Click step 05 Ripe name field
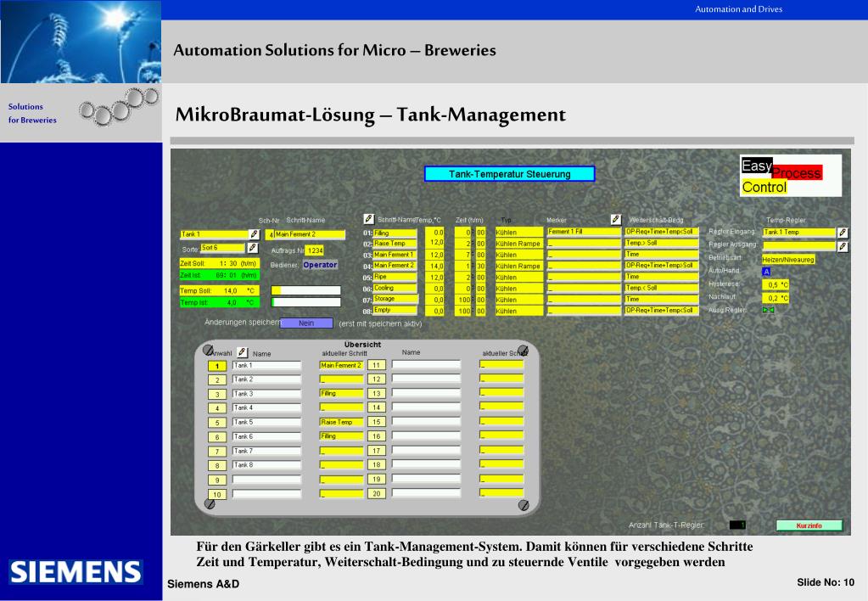Image resolution: width=868 pixels, height=601 pixels. [x=395, y=277]
